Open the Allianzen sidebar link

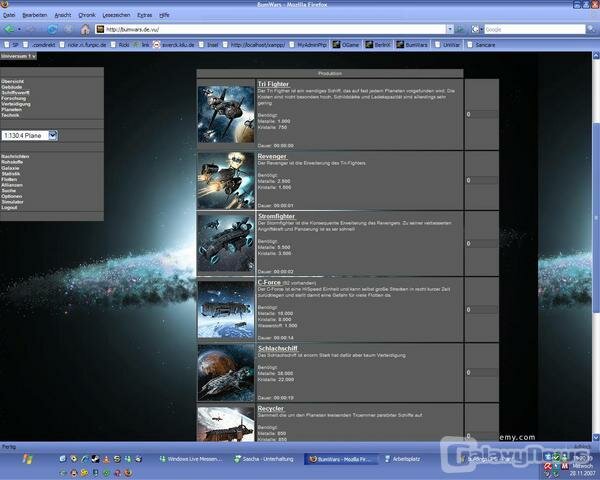12,185
